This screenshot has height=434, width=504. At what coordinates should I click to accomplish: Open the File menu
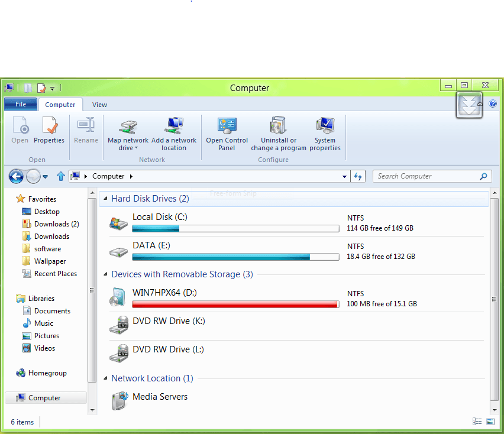(20, 104)
